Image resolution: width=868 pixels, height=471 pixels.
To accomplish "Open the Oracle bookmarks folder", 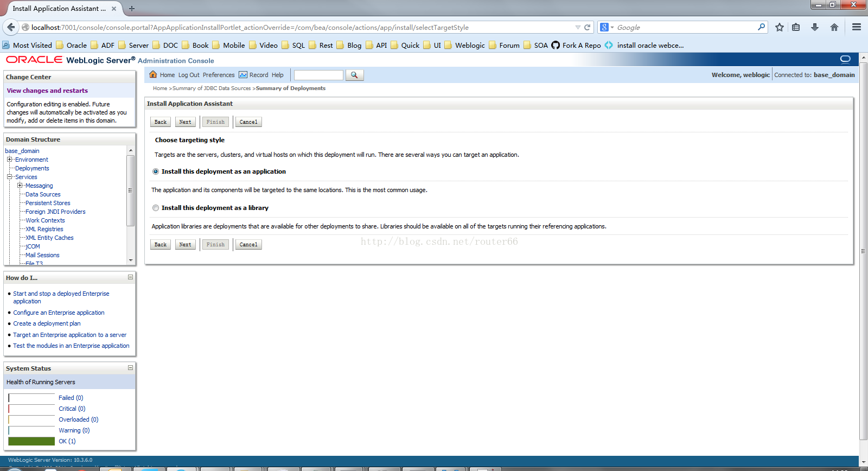I will (71, 45).
